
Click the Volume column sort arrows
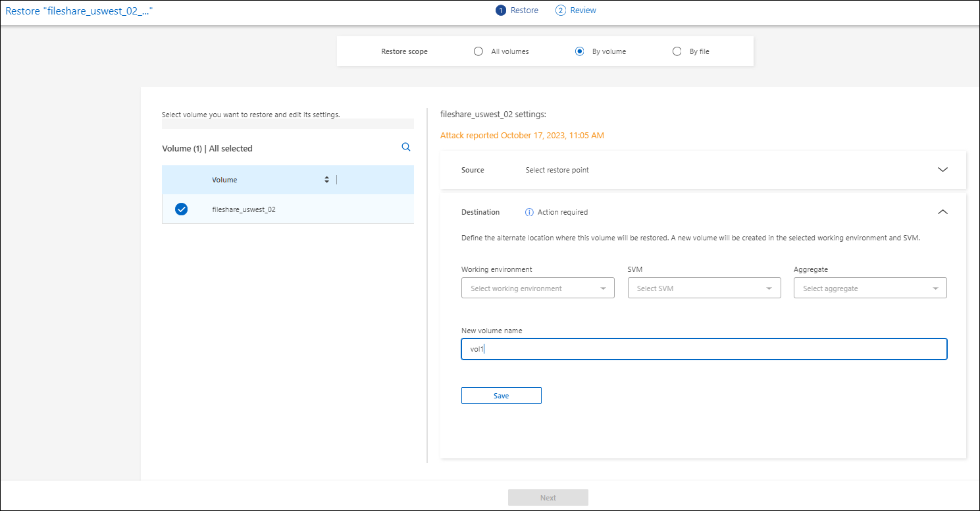[x=326, y=180]
